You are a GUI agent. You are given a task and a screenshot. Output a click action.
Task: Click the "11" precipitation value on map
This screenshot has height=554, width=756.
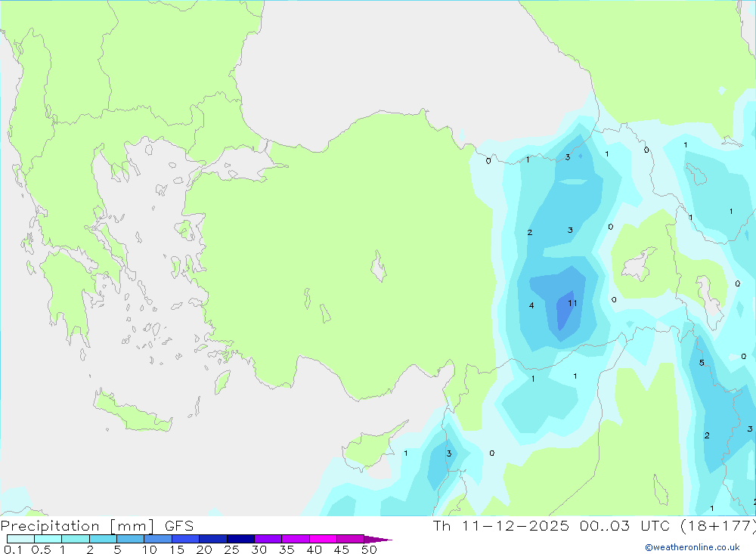pyautogui.click(x=572, y=303)
